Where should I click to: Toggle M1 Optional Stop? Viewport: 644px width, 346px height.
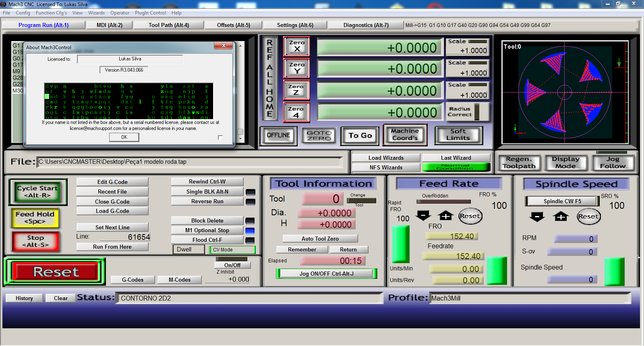tap(207, 230)
